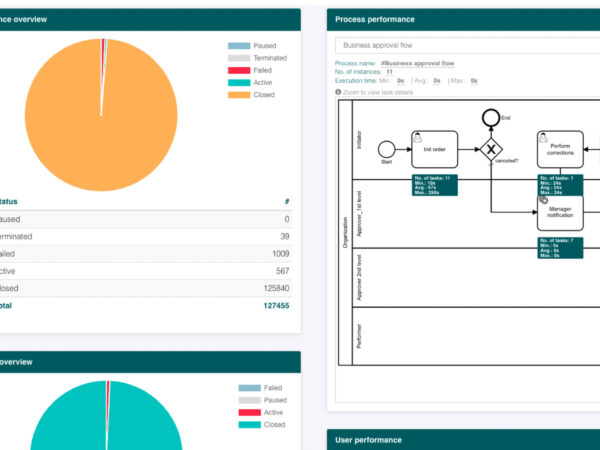Select the Manager notification task box
Screen dimensions: 600x450
560,212
